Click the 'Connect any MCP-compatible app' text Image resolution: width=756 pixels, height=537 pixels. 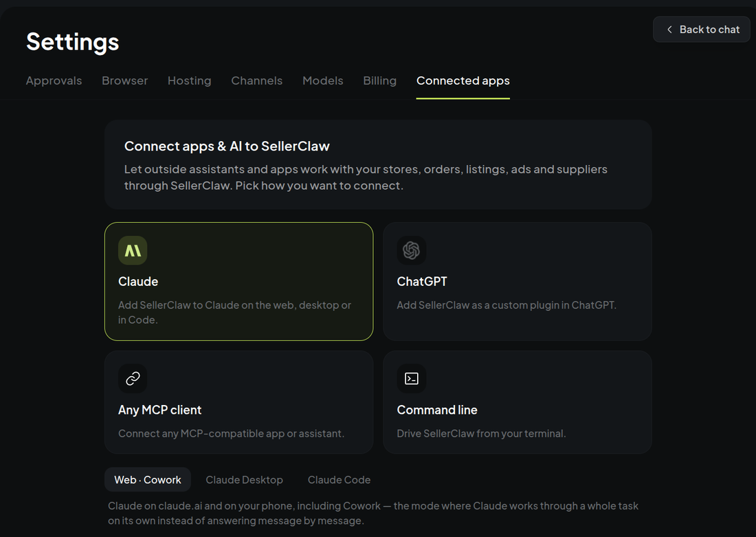[232, 433]
